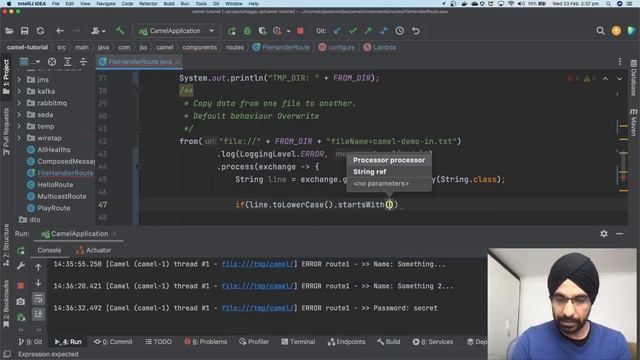Save all files toolbar icon
Viewport: 640px width, 360px height.
point(24,31)
